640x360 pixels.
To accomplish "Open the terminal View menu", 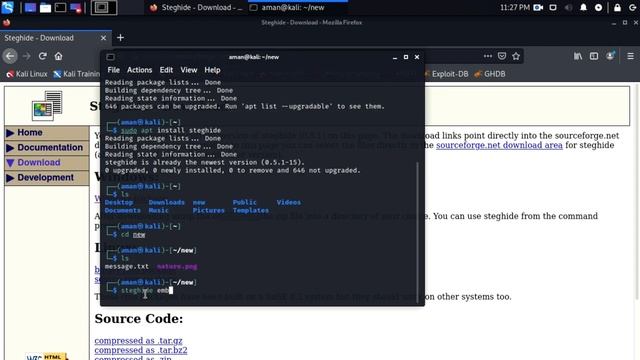I will (x=189, y=70).
